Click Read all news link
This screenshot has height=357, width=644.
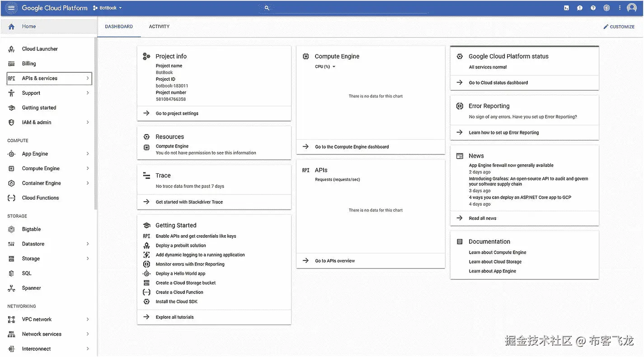click(x=483, y=218)
